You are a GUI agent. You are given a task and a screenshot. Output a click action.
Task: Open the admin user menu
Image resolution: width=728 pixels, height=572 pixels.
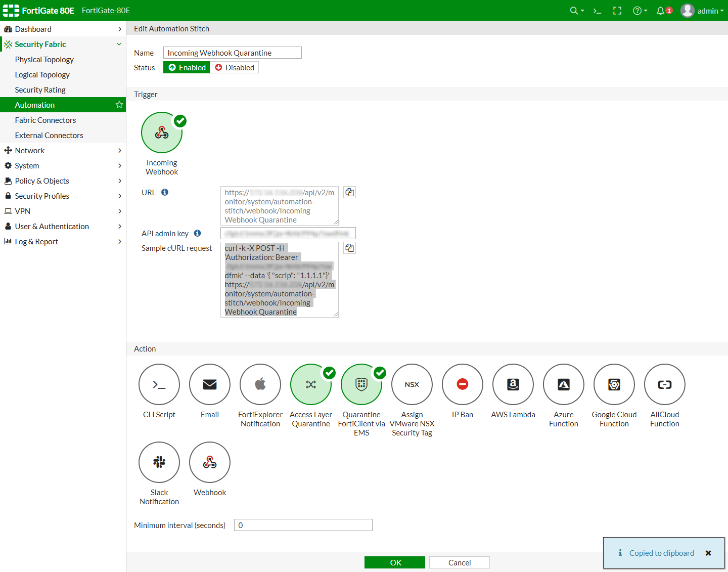702,11
